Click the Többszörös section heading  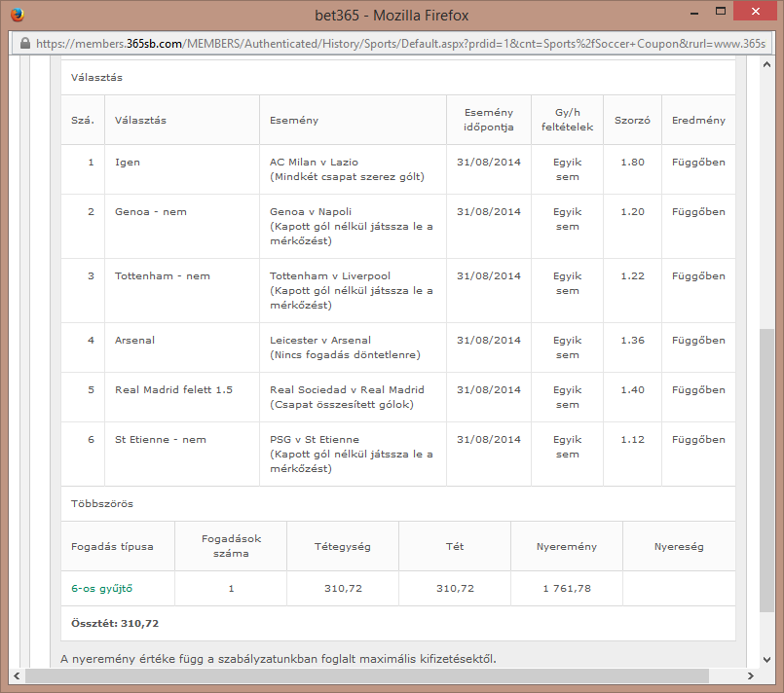point(102,503)
